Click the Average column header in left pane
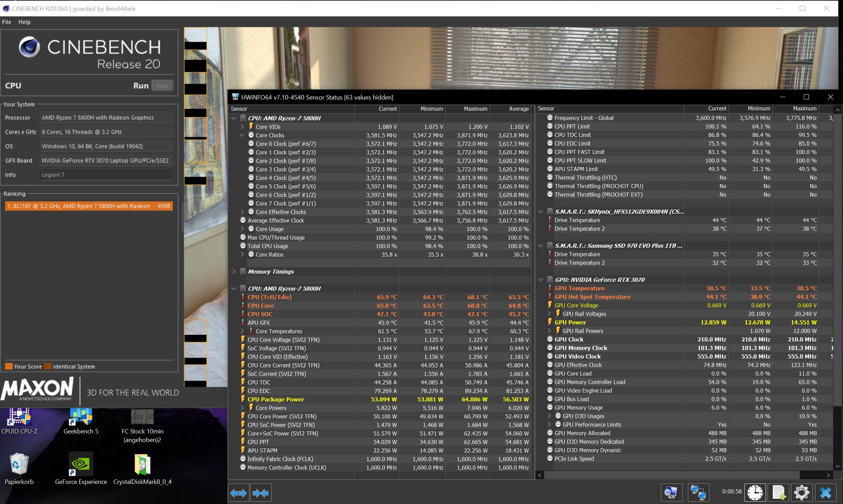This screenshot has width=843, height=504. point(510,109)
